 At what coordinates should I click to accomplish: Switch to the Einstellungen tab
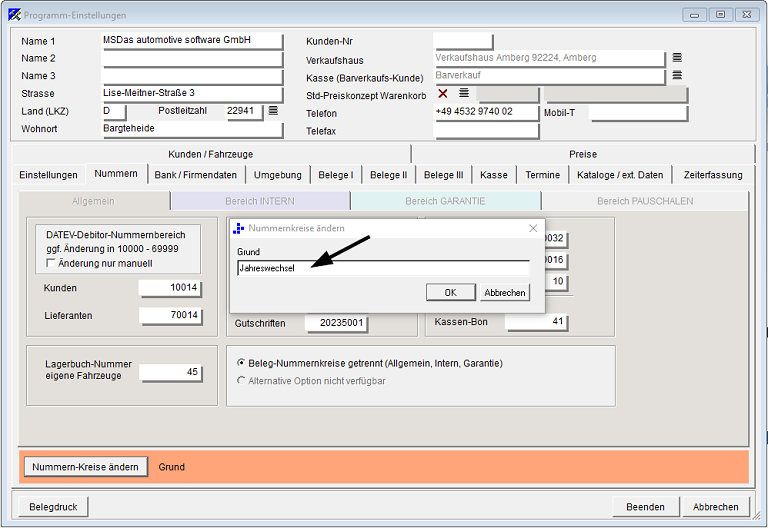pos(48,175)
